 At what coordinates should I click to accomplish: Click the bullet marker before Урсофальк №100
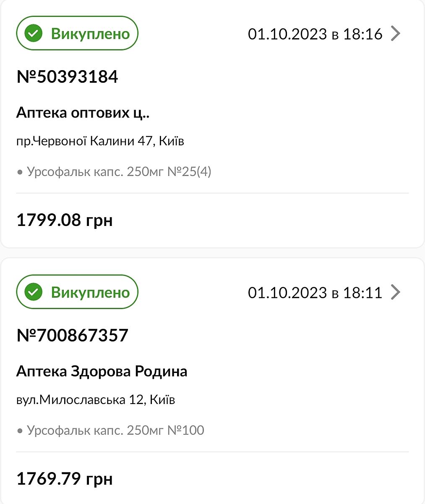20,431
